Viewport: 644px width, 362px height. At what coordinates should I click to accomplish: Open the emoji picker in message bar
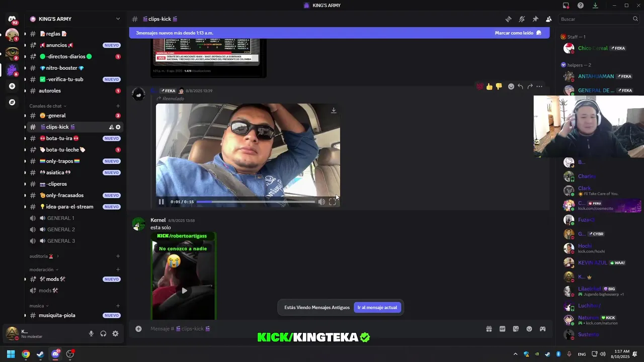[x=529, y=329]
